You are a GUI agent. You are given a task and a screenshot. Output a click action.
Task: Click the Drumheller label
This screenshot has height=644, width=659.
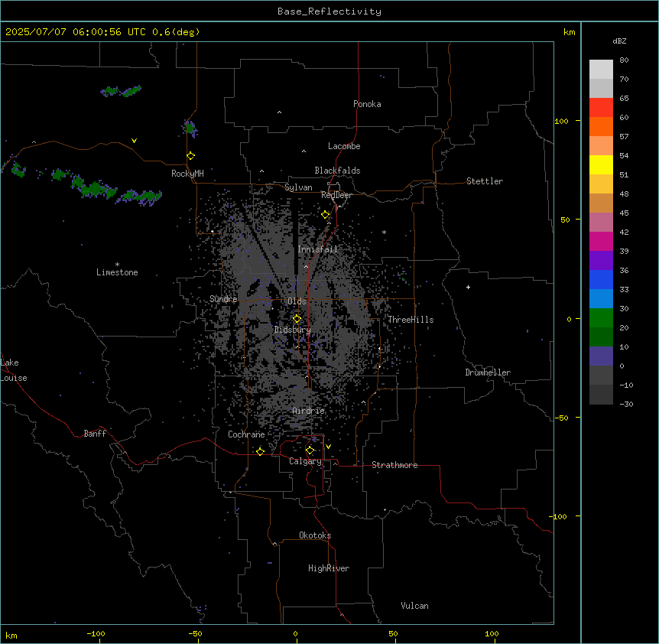pos(488,372)
